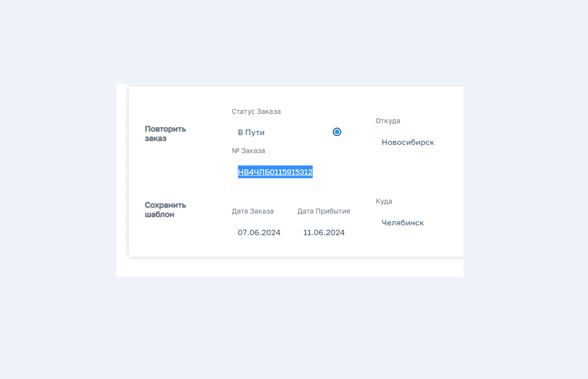Click the Челябинск destination city
588x379 pixels.
(402, 223)
